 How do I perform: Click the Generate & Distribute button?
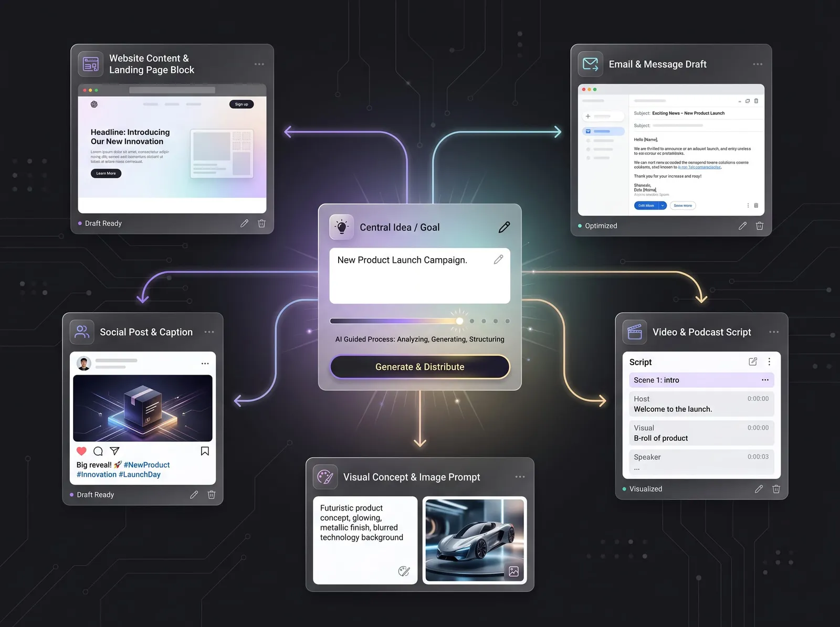coord(419,367)
